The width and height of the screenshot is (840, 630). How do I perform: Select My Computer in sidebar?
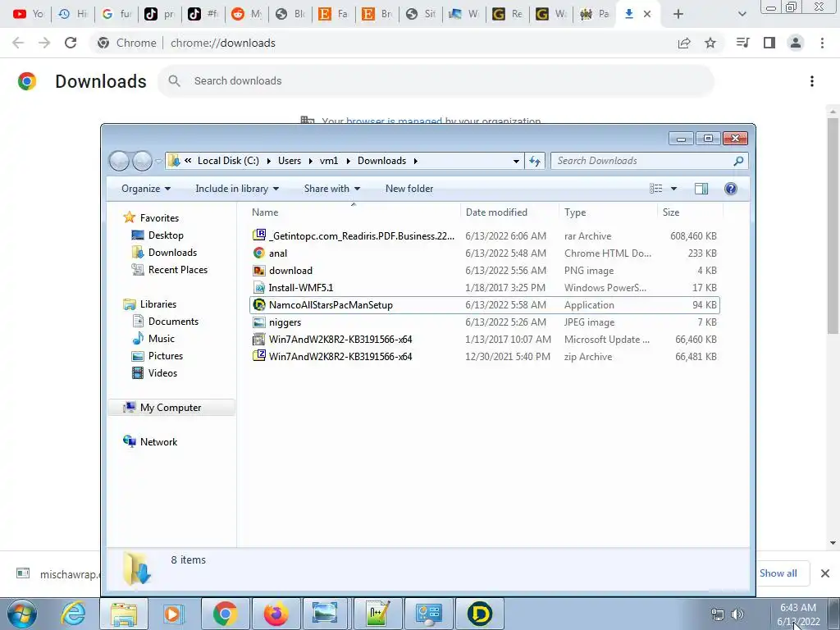point(171,407)
